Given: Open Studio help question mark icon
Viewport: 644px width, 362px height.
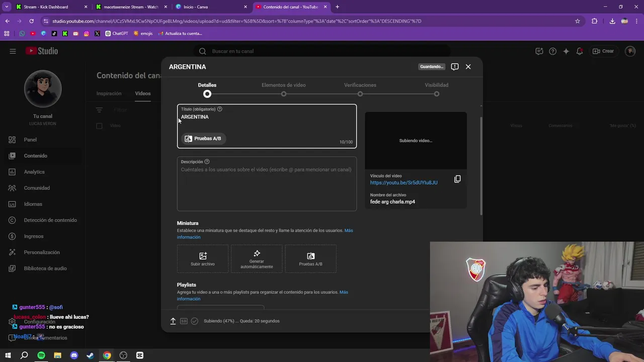Looking at the screenshot, I should click(x=553, y=51).
